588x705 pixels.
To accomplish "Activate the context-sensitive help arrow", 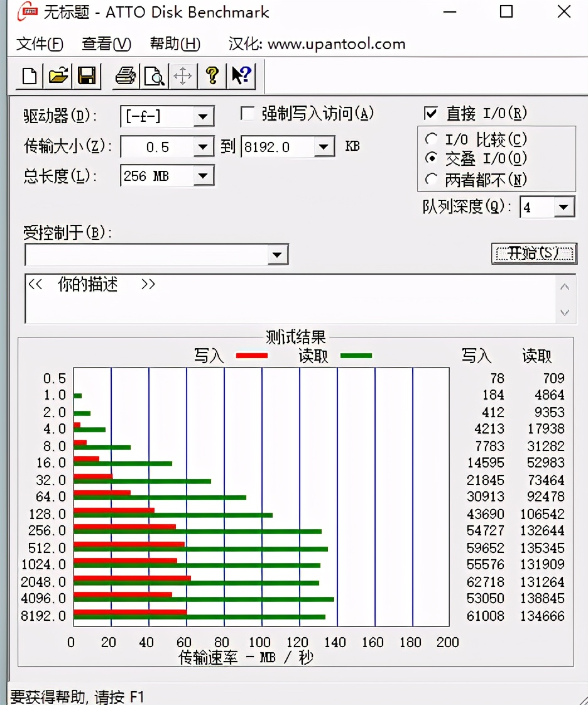I will (x=240, y=75).
